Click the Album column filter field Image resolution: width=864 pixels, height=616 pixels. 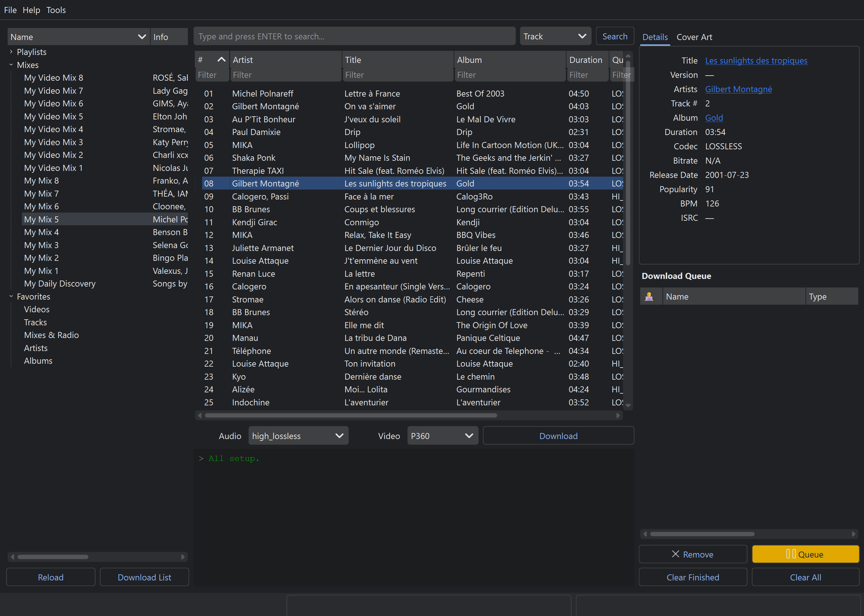[510, 75]
